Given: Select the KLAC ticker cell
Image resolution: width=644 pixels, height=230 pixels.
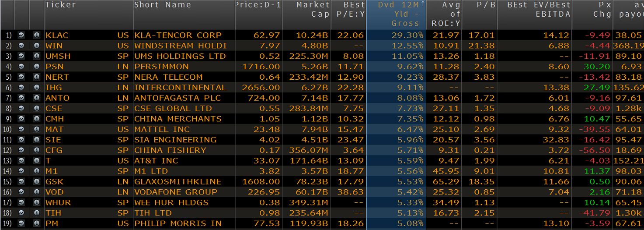Looking at the screenshot, I should pos(57,35).
